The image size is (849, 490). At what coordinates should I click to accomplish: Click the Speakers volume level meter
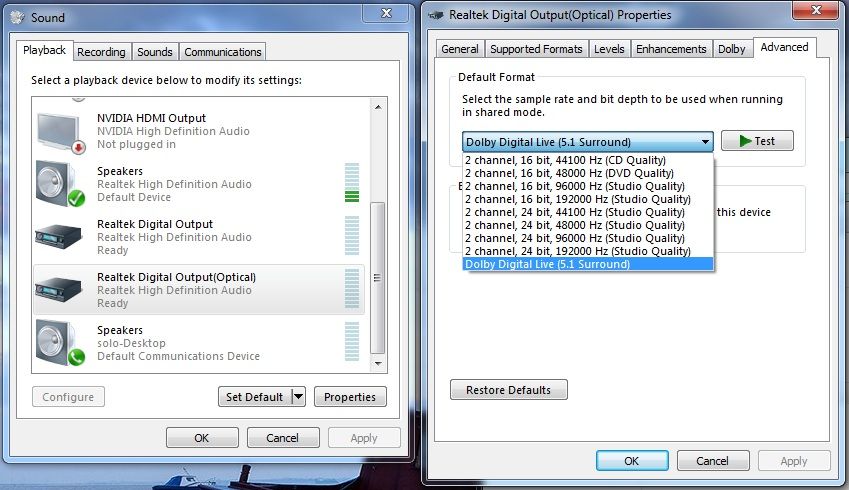point(352,182)
